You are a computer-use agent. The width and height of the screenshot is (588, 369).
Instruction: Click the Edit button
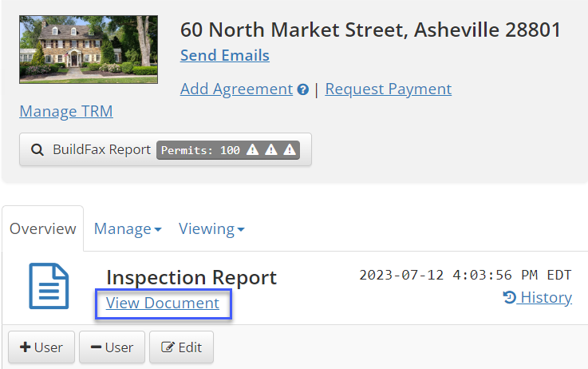tap(181, 347)
